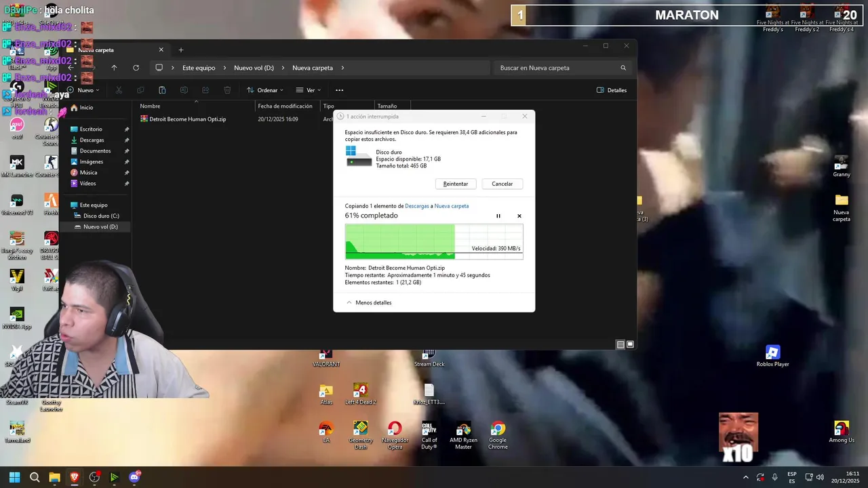
Task: Click File Explorer on the taskbar
Action: [54, 477]
